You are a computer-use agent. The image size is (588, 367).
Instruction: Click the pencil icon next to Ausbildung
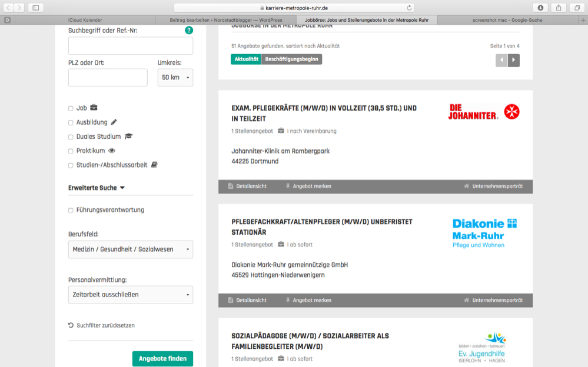click(114, 122)
